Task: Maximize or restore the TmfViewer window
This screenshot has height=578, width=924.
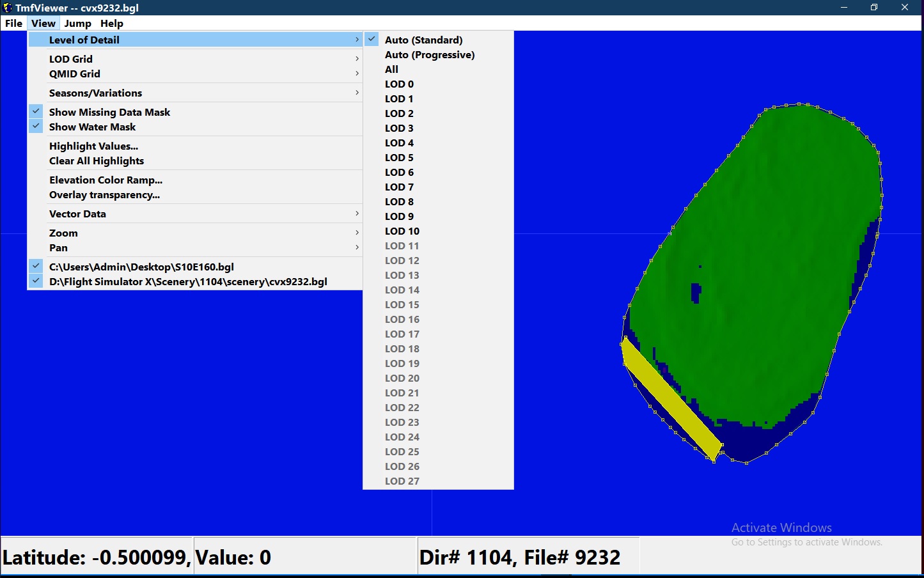Action: tap(874, 8)
